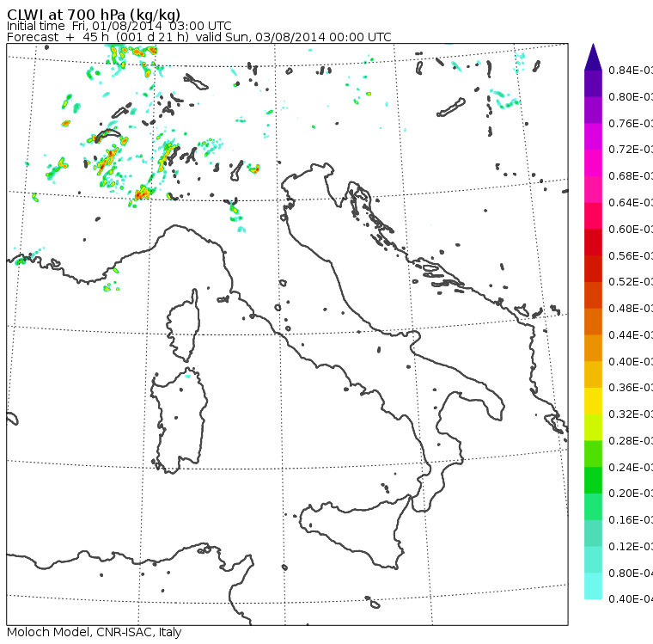Screen dimensions: 653x644
Task: Click the lightest cyan segment at colorbar bottom
Action: pyautogui.click(x=593, y=586)
